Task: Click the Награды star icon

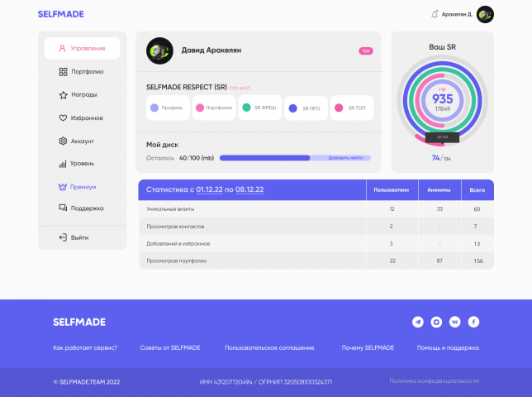Action: tap(63, 95)
